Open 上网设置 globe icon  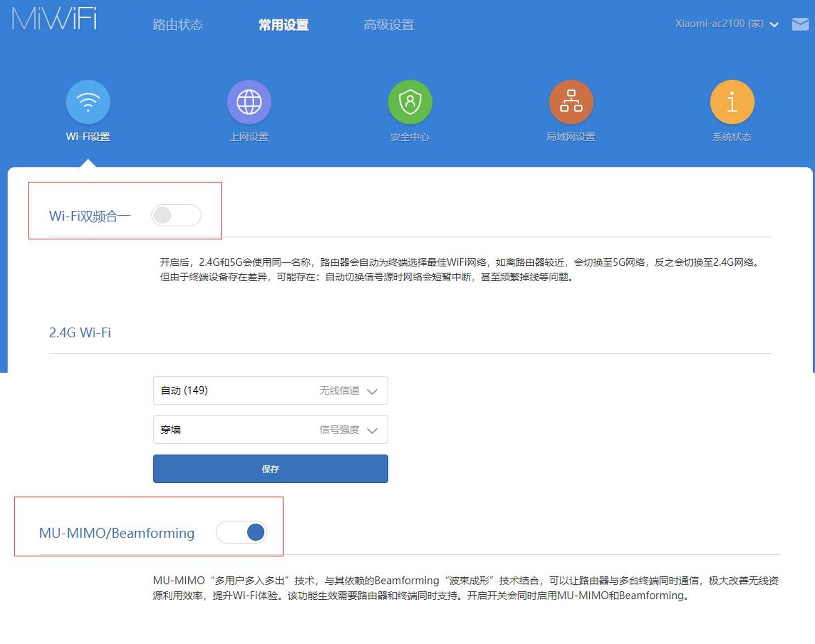click(x=249, y=102)
